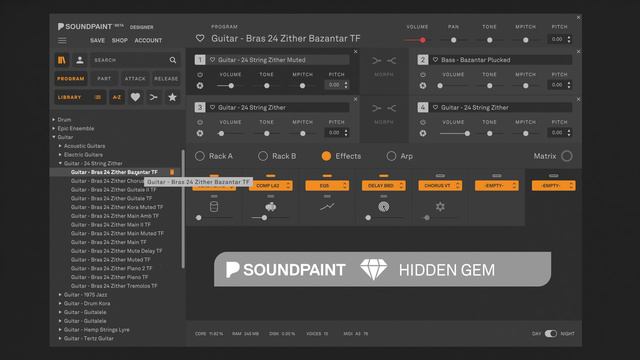Open the DELAY BBD effect dropdown
The height and width of the screenshot is (360, 640).
384,186
